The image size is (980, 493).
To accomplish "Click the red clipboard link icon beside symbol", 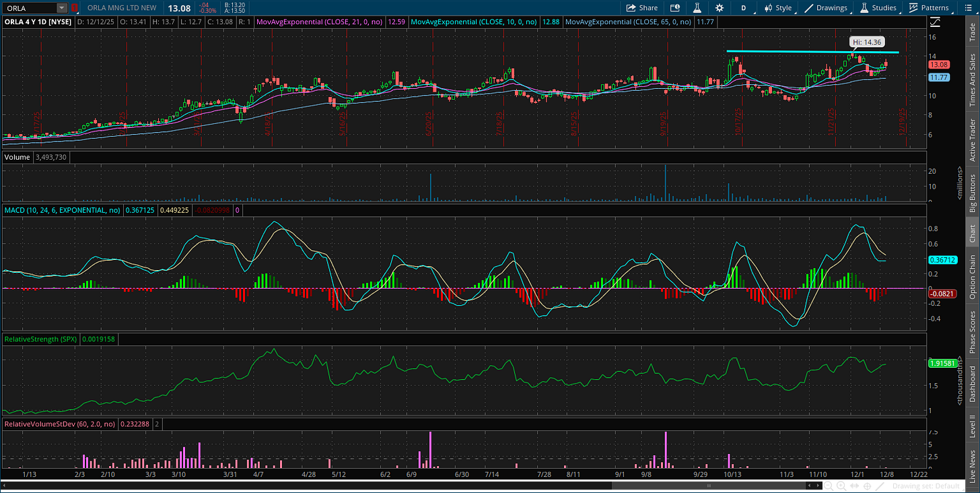I will (x=74, y=8).
